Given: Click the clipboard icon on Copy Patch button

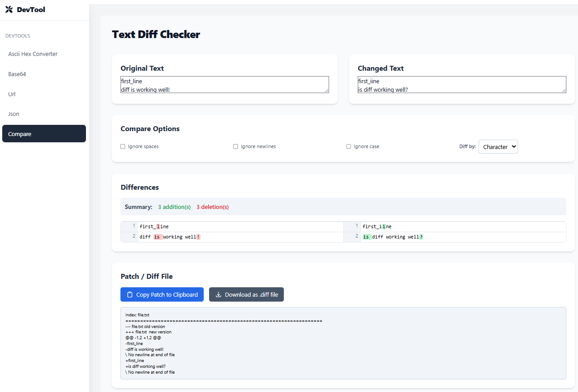Looking at the screenshot, I should pyautogui.click(x=130, y=294).
